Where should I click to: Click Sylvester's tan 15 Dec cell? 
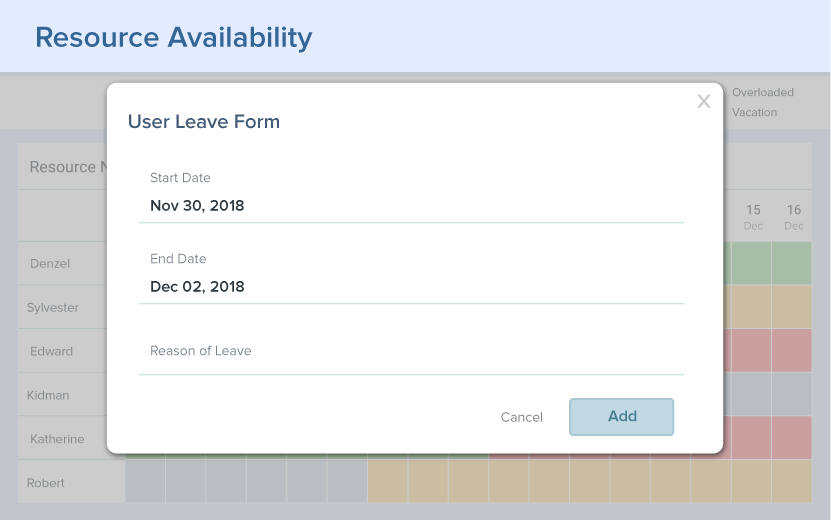coord(751,308)
